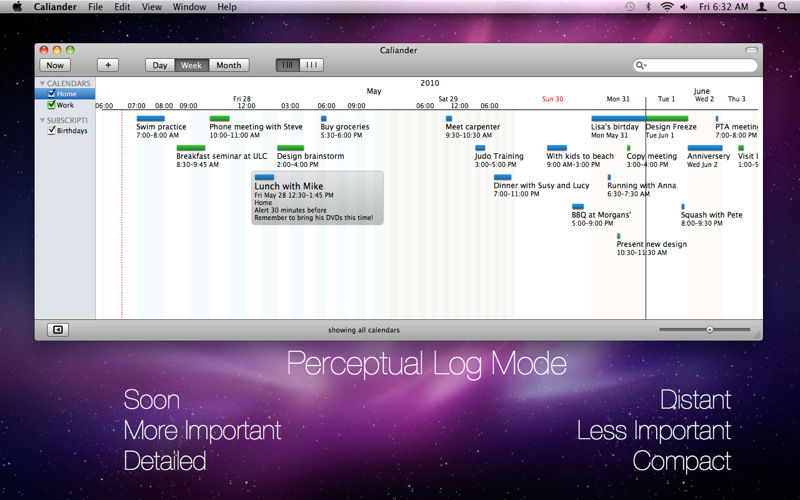
Task: Select the PTA meeting event
Action: tap(736, 127)
